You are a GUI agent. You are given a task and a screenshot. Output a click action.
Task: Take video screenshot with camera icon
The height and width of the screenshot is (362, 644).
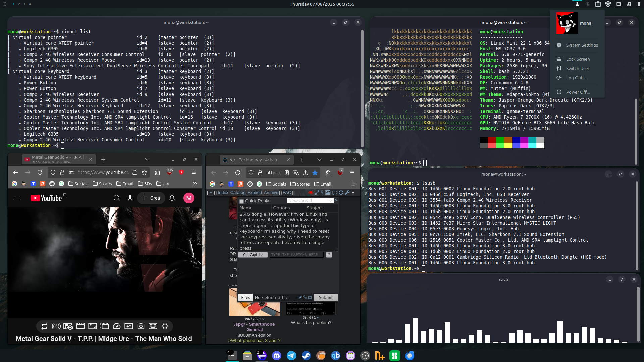click(141, 326)
